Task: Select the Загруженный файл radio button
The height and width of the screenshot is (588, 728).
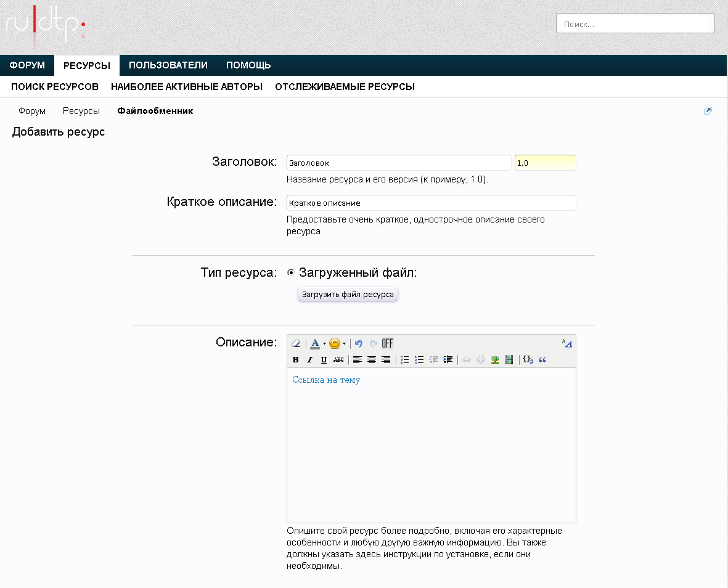Action: coord(290,272)
